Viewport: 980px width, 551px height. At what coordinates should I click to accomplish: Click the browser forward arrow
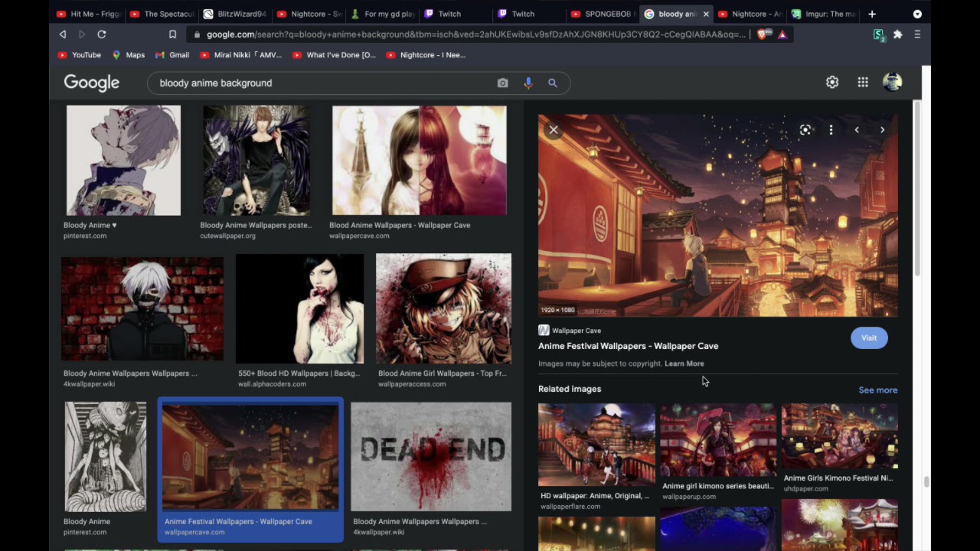point(82,34)
